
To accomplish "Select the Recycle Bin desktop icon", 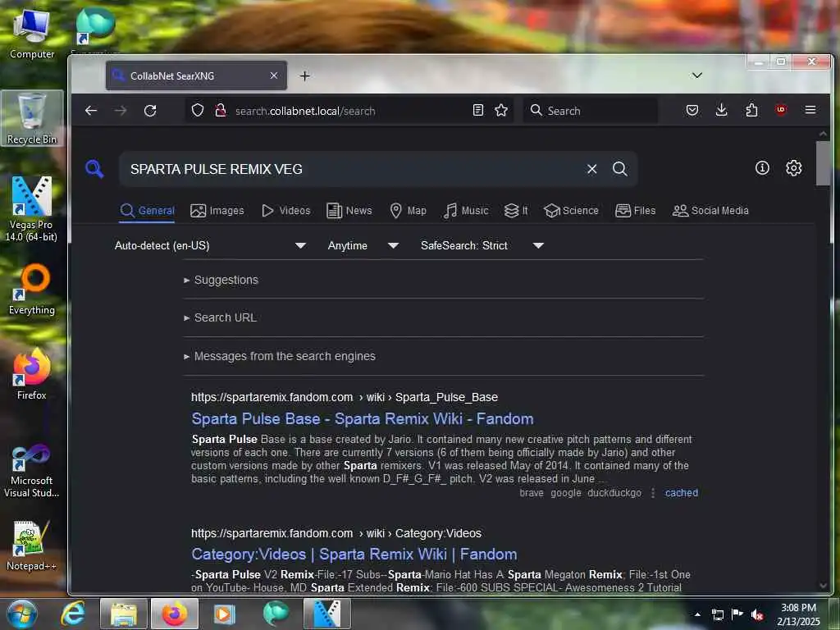I will point(32,119).
